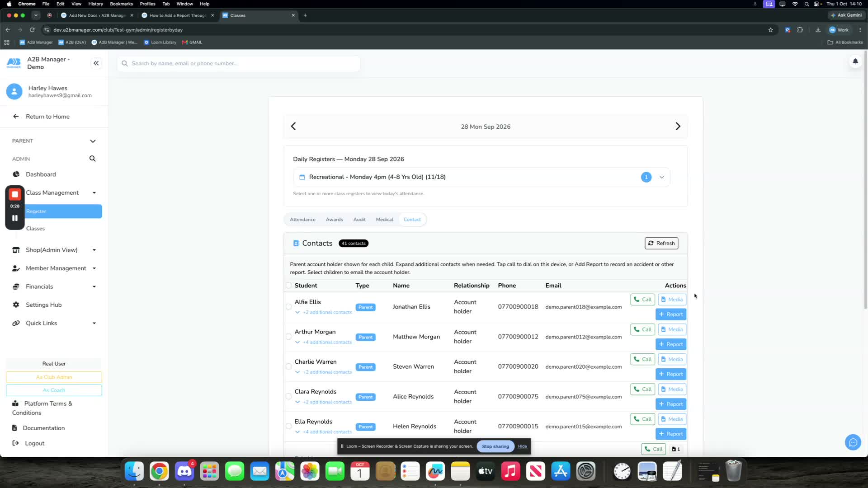Expand the PARENT sidebar section
Viewport: 868px width, 488px height.
(93, 141)
